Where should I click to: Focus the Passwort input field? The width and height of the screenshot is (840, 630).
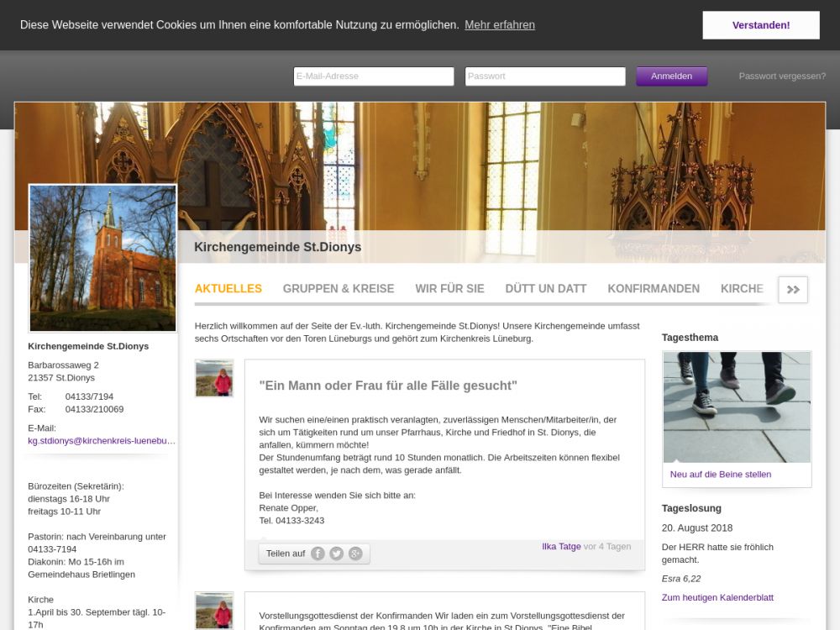coord(545,76)
